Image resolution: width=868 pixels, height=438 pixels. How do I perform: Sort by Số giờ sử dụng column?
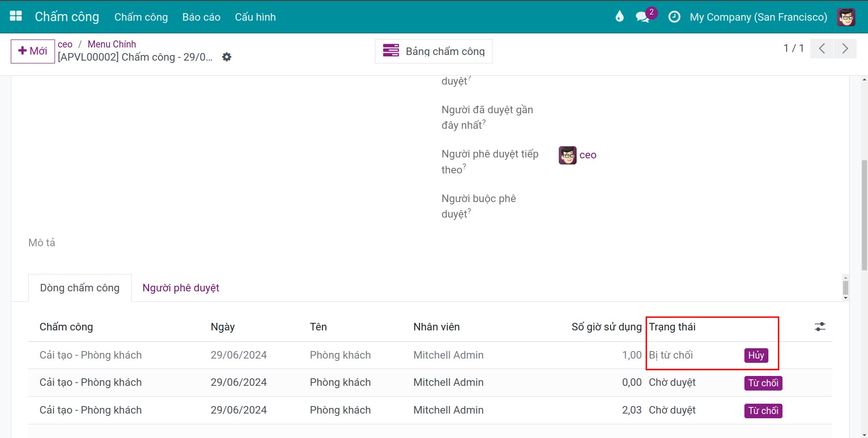[606, 327]
